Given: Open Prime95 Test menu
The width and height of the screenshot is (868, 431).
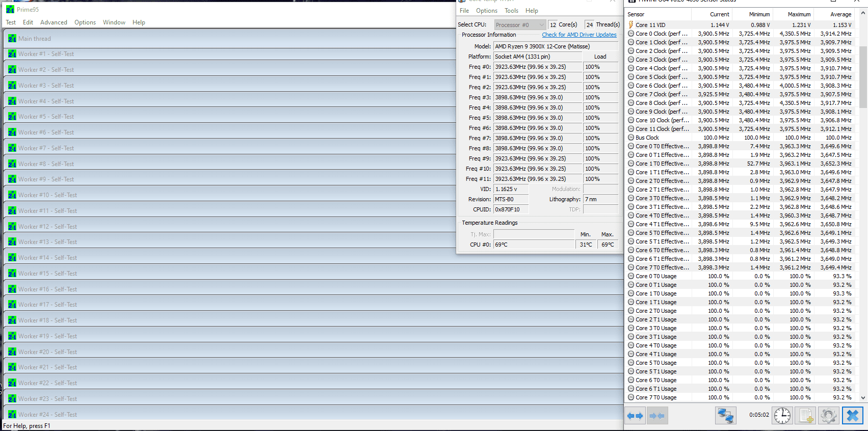Looking at the screenshot, I should pyautogui.click(x=11, y=22).
